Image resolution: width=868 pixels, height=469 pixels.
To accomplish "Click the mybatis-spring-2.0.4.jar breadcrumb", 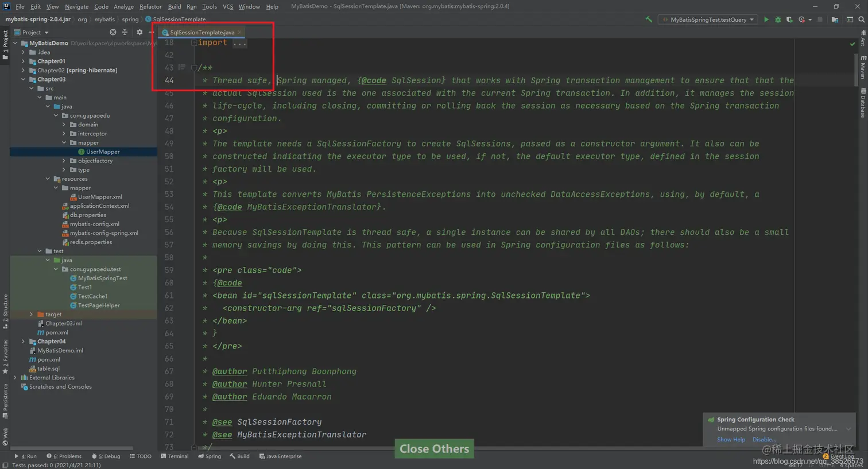I will coord(38,20).
